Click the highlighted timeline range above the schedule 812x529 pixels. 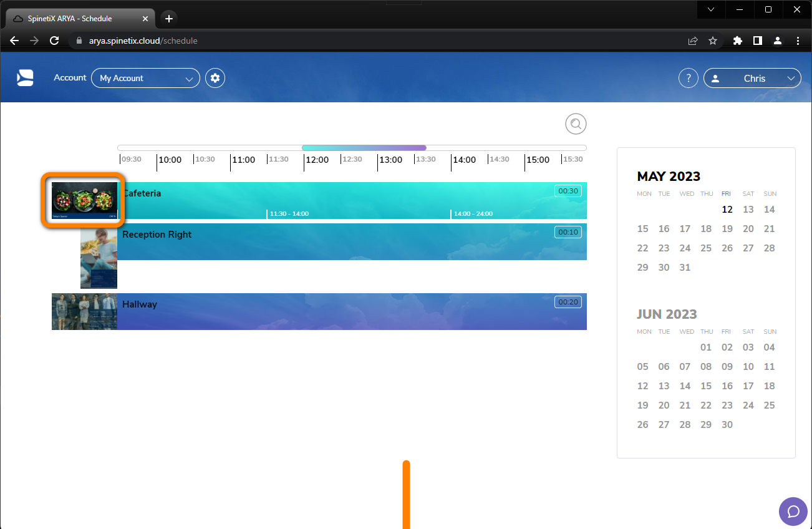pos(364,147)
